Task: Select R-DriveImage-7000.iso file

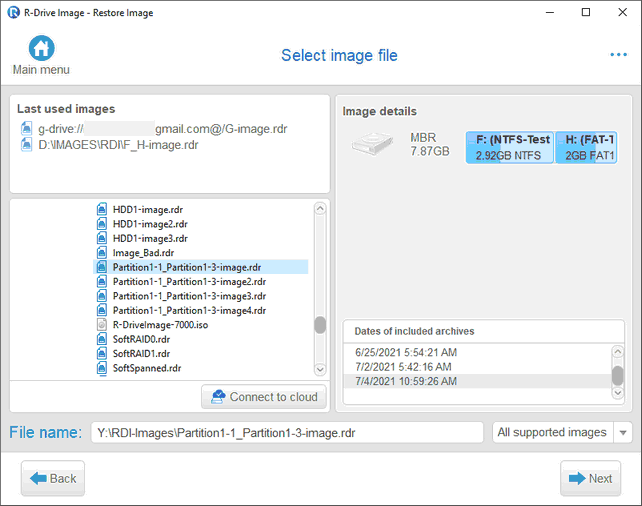Action: pyautogui.click(x=160, y=325)
